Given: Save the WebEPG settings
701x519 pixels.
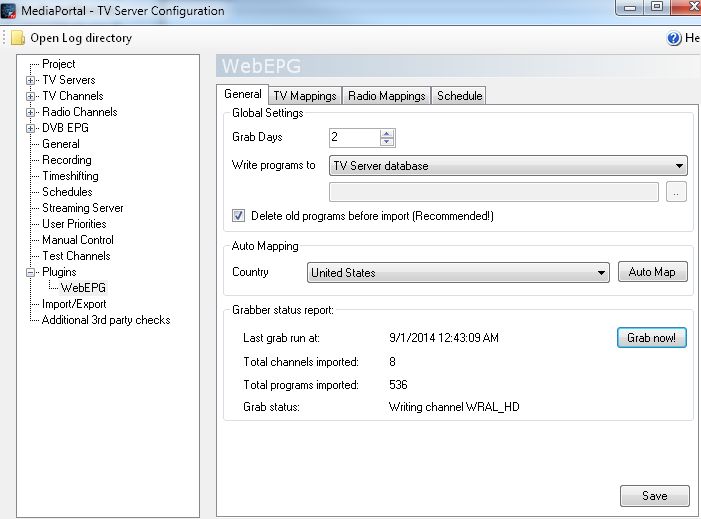Looking at the screenshot, I should pyautogui.click(x=655, y=496).
